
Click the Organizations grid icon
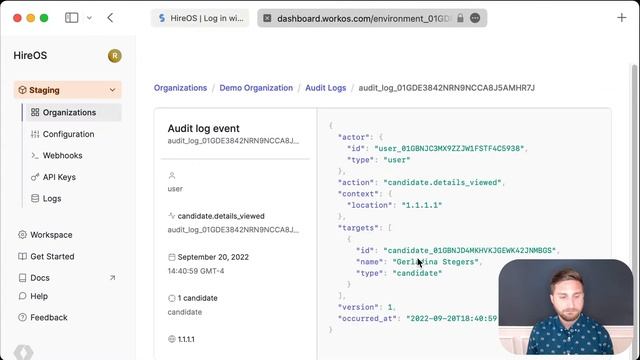tap(35, 112)
